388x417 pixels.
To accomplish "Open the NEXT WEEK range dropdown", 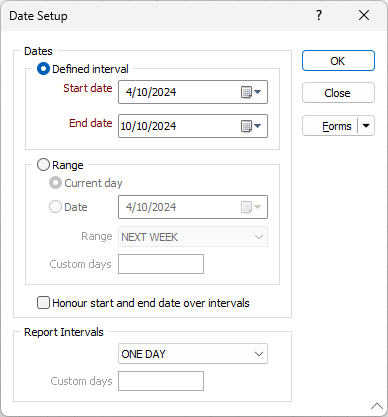I will (193, 237).
